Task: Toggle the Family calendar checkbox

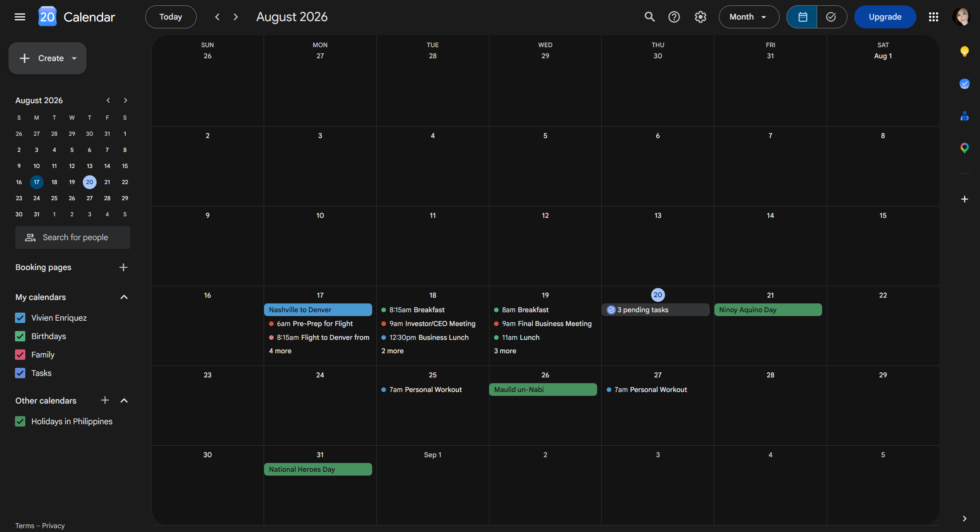Action: pyautogui.click(x=20, y=355)
